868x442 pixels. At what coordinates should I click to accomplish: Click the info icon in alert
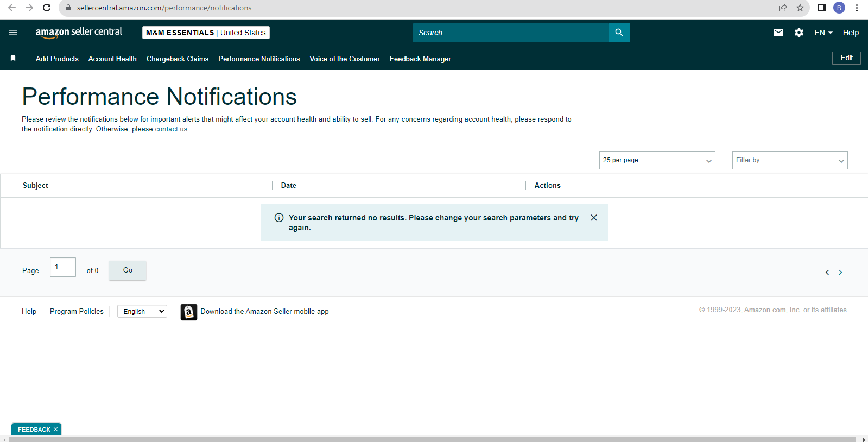tap(279, 218)
